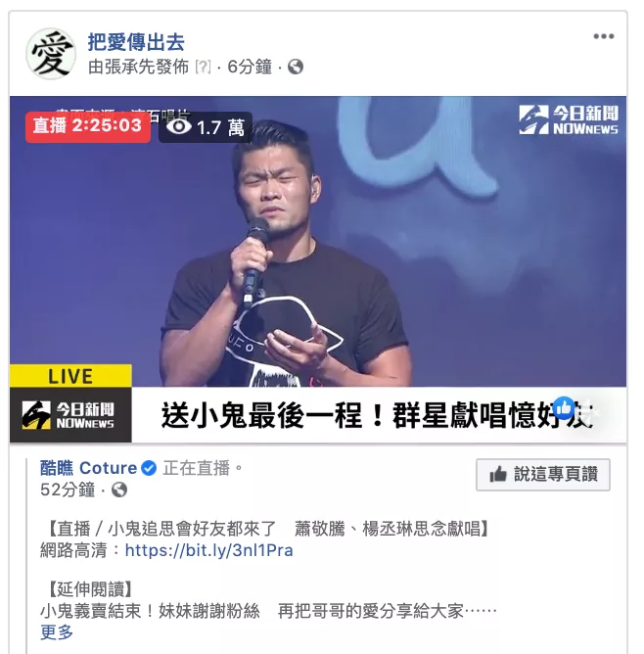Screen dimensions: 644x654
Task: Click the globe privacy icon beside 6分鐘
Action: pos(296,67)
